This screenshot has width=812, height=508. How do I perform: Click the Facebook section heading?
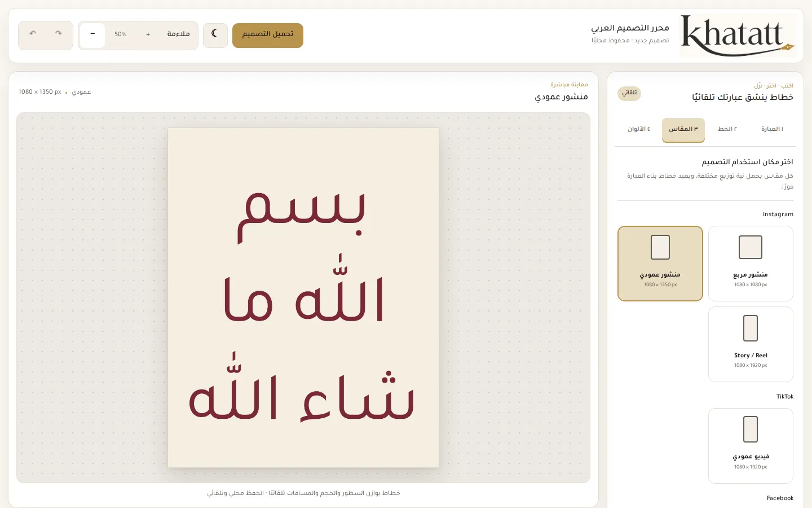point(780,498)
